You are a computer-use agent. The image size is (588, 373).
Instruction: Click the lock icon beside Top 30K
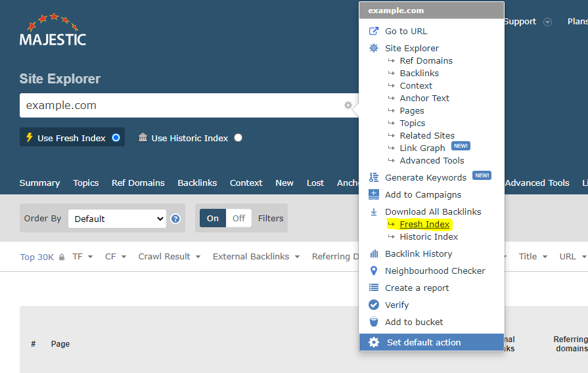click(62, 257)
